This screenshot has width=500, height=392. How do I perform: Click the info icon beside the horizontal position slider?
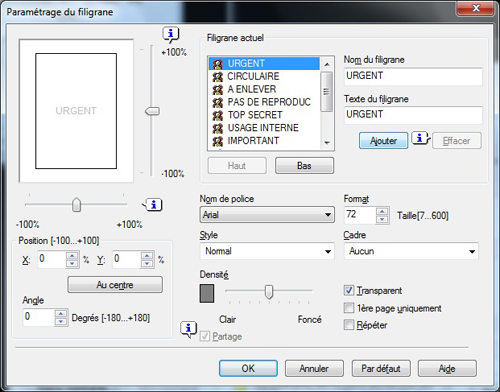pyautogui.click(x=153, y=205)
